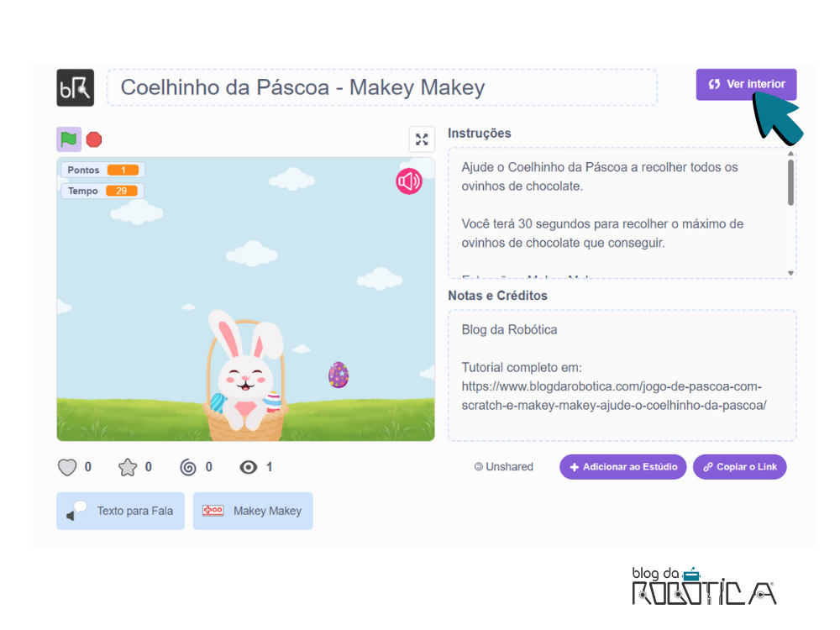Open remixes via spiral icon
Image resolution: width=840 pixels, height=630 pixels.
pos(188,467)
